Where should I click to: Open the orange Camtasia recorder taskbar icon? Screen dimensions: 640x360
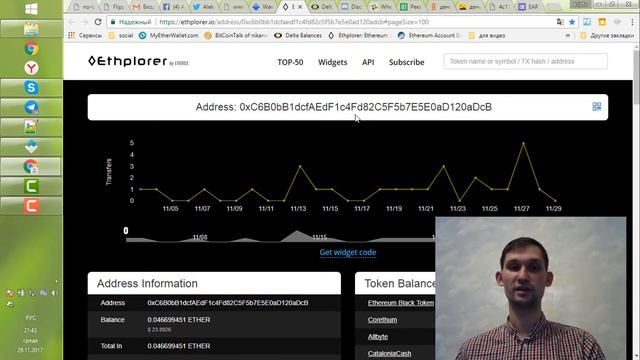tap(31, 206)
